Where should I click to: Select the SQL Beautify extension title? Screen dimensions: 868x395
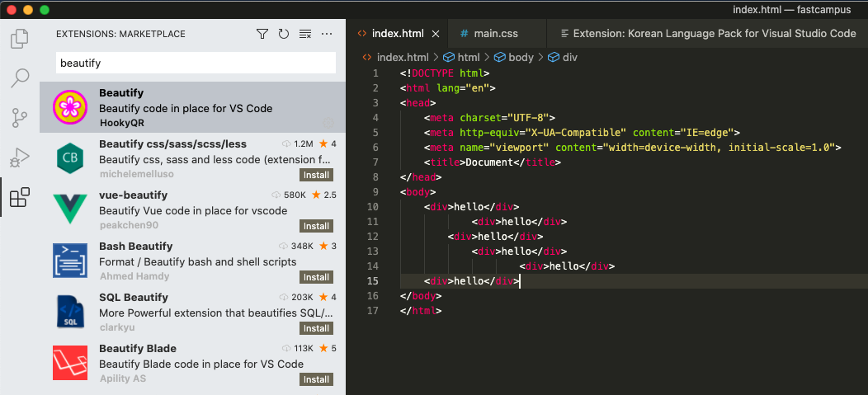coord(134,297)
